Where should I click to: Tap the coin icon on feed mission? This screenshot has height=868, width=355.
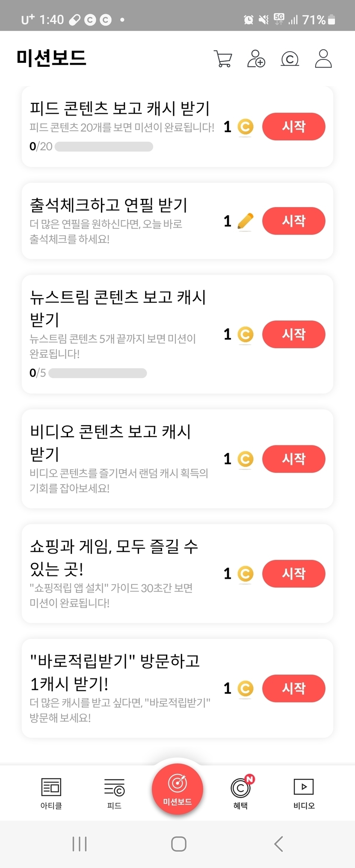point(245,127)
